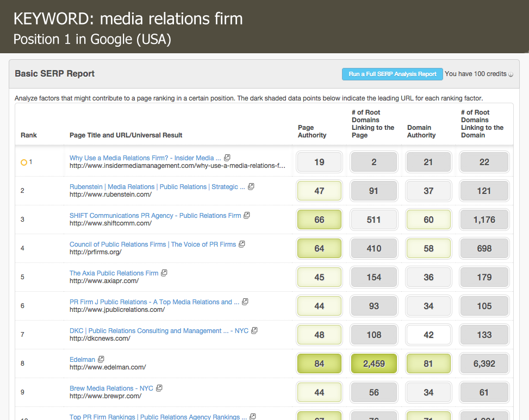Click external icon beside Brew Media Relations
Image resolution: width=529 pixels, height=420 pixels.
pyautogui.click(x=159, y=388)
